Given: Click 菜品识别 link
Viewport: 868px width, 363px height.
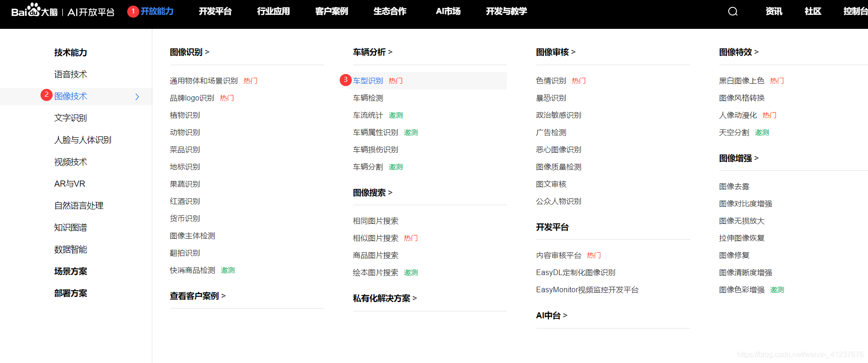Looking at the screenshot, I should pyautogui.click(x=185, y=150).
